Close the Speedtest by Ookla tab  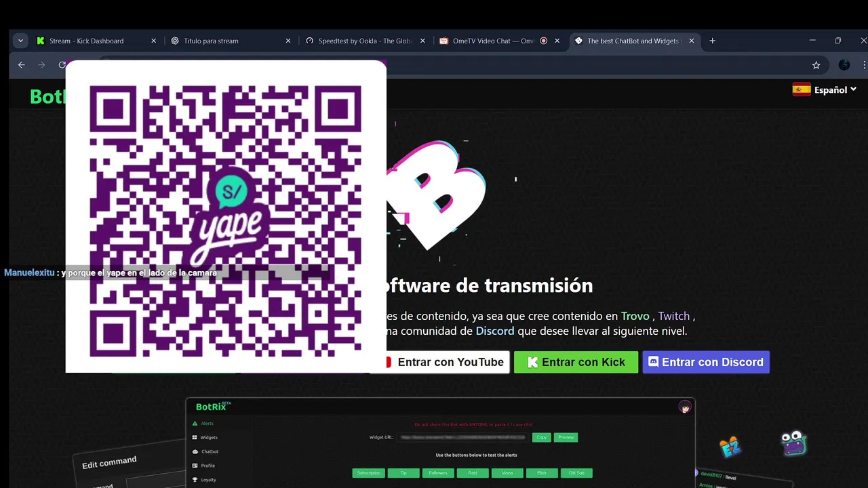[423, 41]
